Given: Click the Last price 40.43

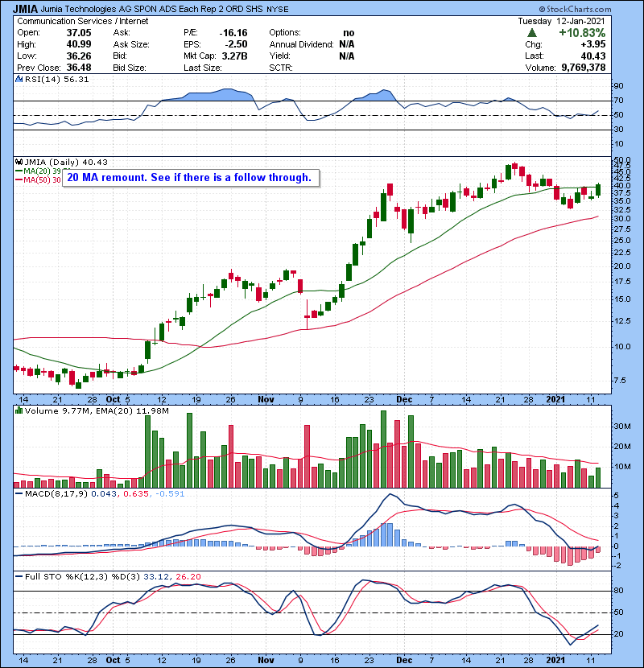Looking at the screenshot, I should [x=592, y=56].
